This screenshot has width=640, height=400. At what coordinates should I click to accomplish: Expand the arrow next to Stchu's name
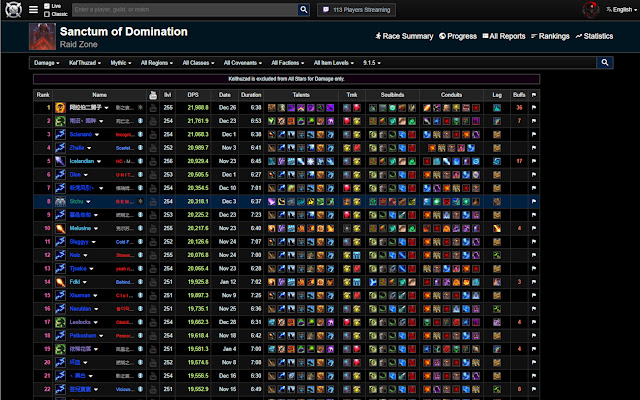click(x=88, y=202)
